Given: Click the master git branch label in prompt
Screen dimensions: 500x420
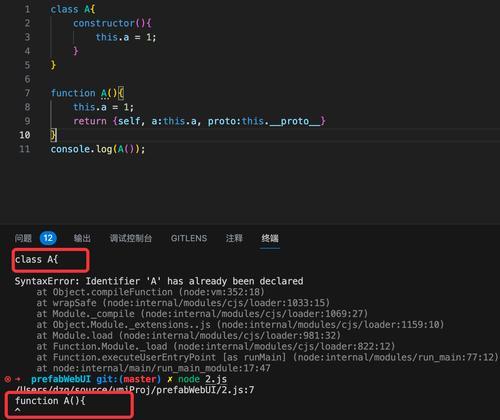Looking at the screenshot, I should click(x=140, y=379).
